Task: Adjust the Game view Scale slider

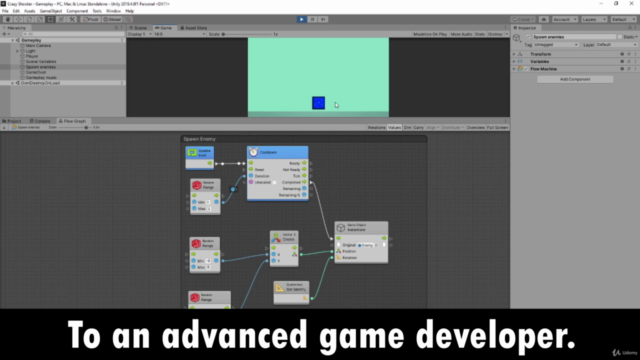Action: 246,34
